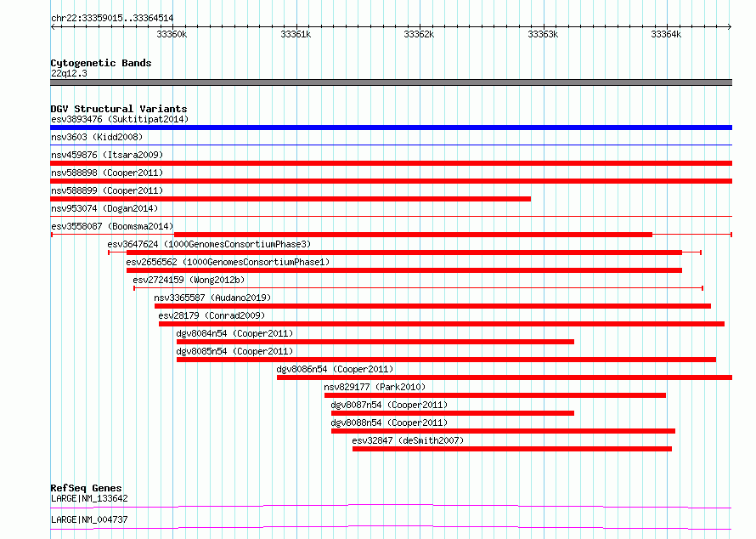Select the red bar under esv3558087 (Boomsma2014)

pyautogui.click(x=413, y=235)
